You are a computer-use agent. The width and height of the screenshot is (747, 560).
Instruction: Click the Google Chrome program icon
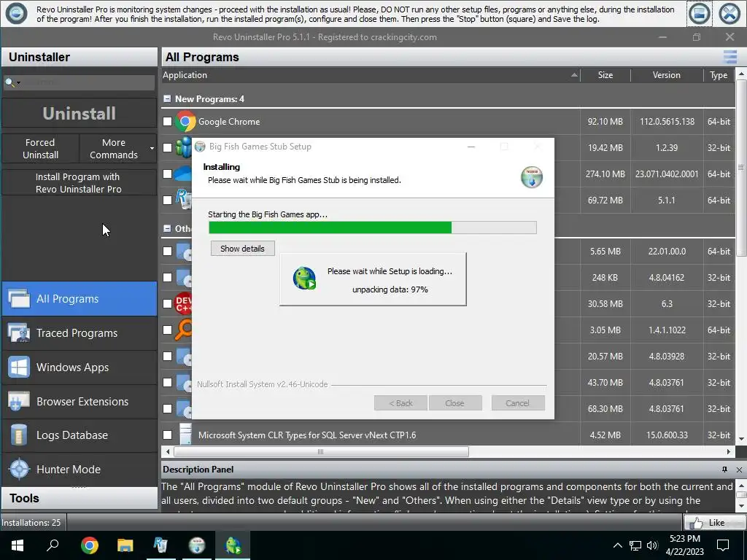[185, 122]
